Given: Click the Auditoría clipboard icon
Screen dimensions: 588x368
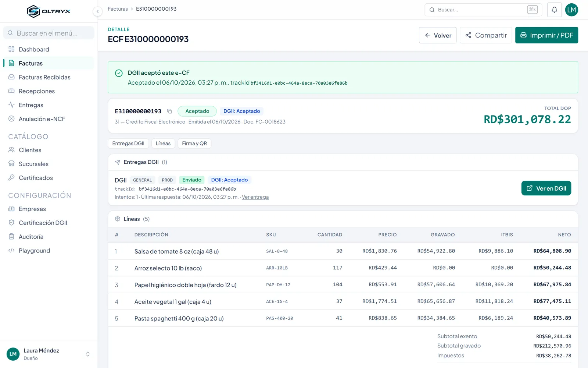Looking at the screenshot, I should [x=11, y=237].
